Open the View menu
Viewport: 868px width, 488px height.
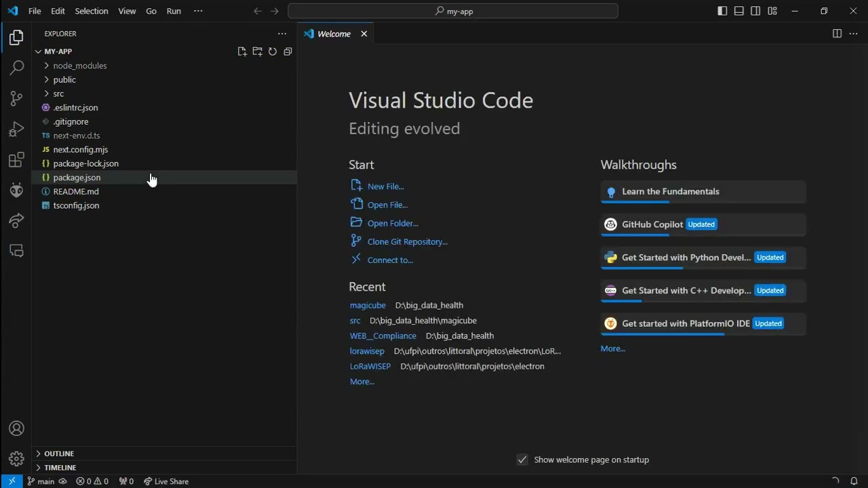127,11
